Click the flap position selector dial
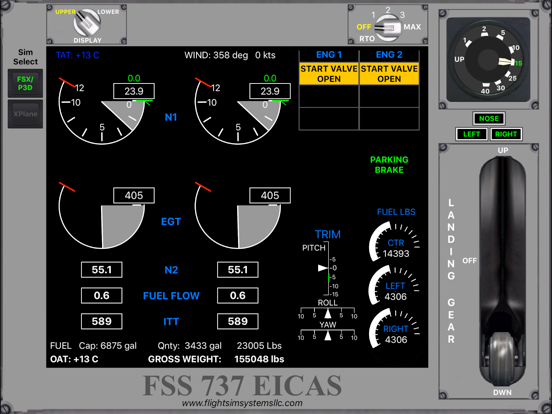This screenshot has width=552, height=414. [488, 59]
